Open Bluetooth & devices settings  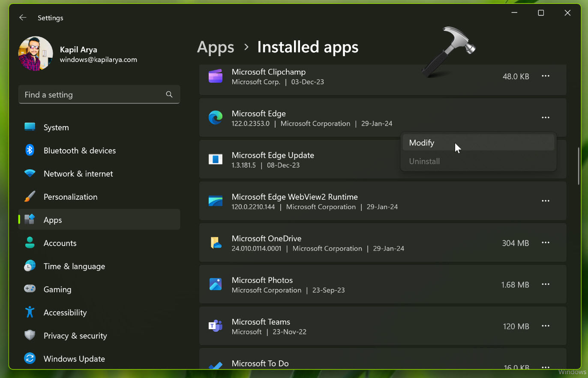point(79,150)
